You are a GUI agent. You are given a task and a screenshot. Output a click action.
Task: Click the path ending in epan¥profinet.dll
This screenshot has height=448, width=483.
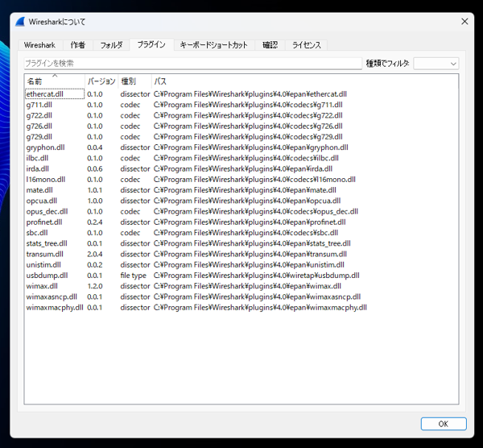tap(250, 222)
